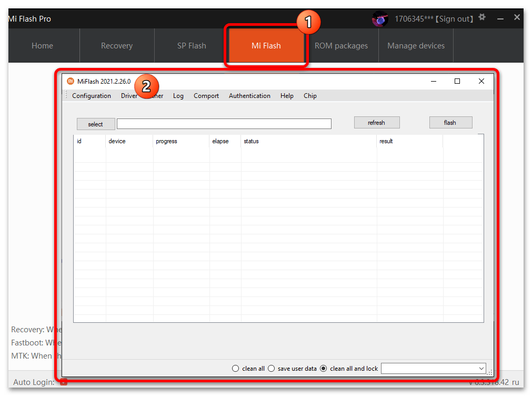Select the 'save user data' option
The height and width of the screenshot is (396, 532).
point(272,369)
